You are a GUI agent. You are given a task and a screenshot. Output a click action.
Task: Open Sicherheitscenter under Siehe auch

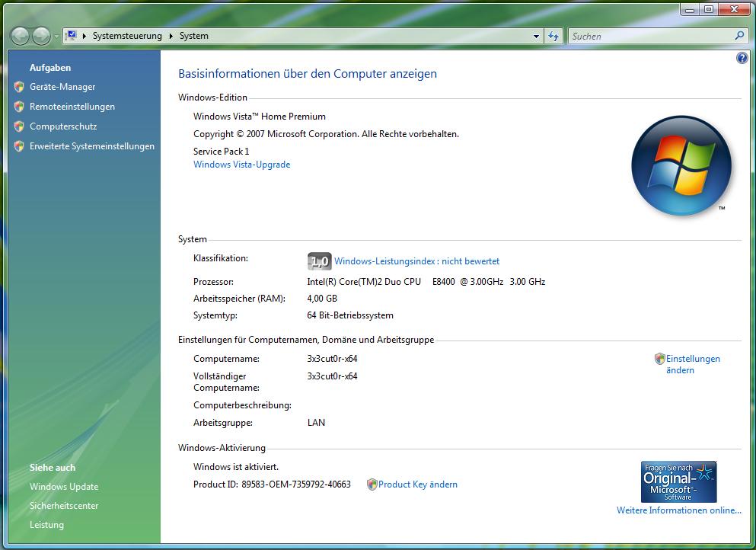point(64,506)
